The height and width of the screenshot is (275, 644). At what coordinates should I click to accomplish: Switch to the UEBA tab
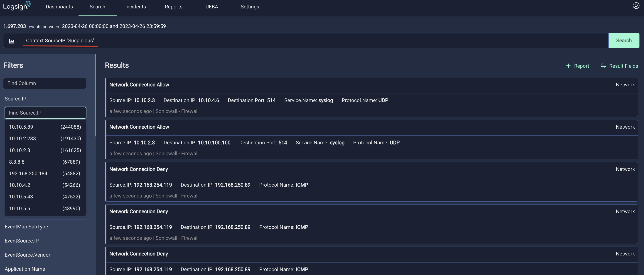(212, 7)
